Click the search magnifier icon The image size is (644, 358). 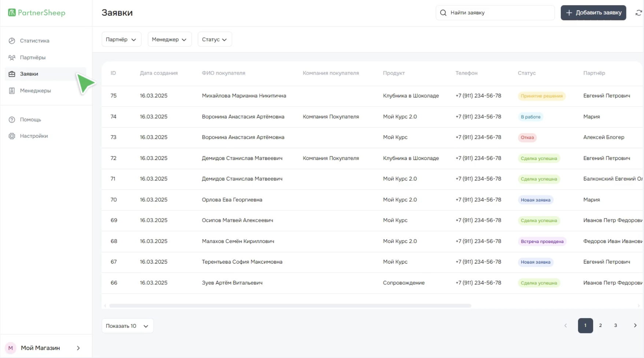click(443, 13)
